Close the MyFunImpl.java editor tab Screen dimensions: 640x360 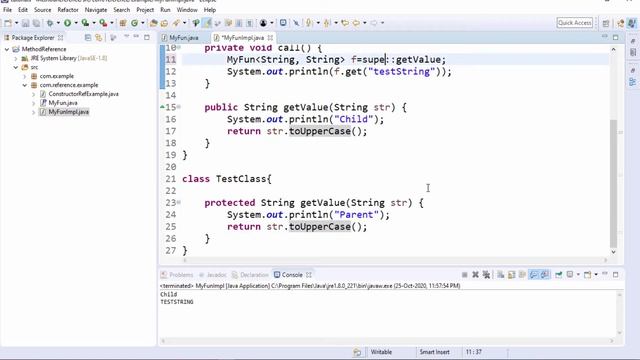click(x=270, y=38)
